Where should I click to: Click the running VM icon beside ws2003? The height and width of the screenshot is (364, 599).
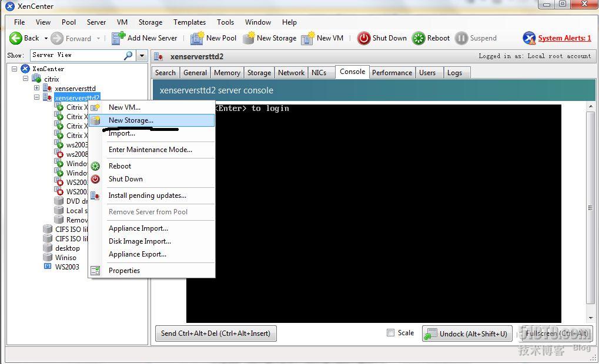(x=59, y=144)
